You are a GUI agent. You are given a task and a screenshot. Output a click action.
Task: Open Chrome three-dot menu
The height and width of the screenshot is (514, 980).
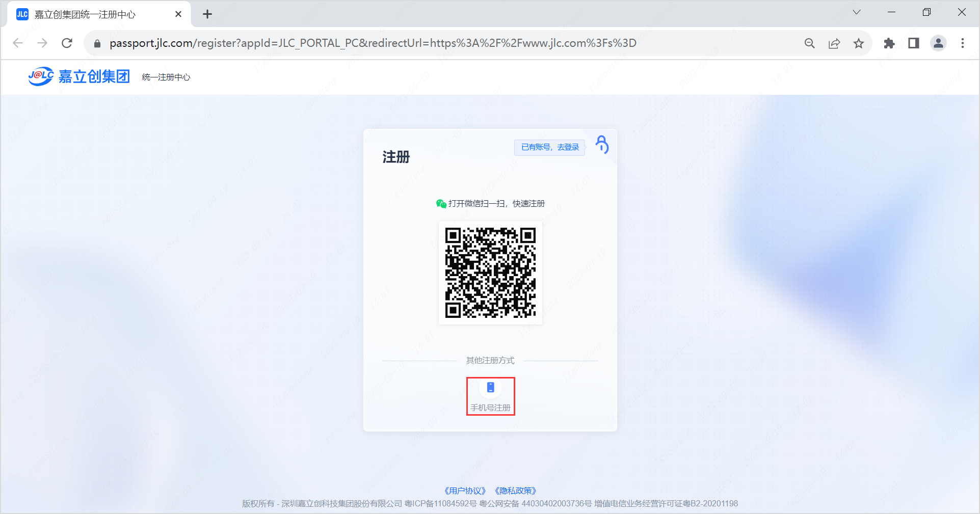pyautogui.click(x=963, y=43)
